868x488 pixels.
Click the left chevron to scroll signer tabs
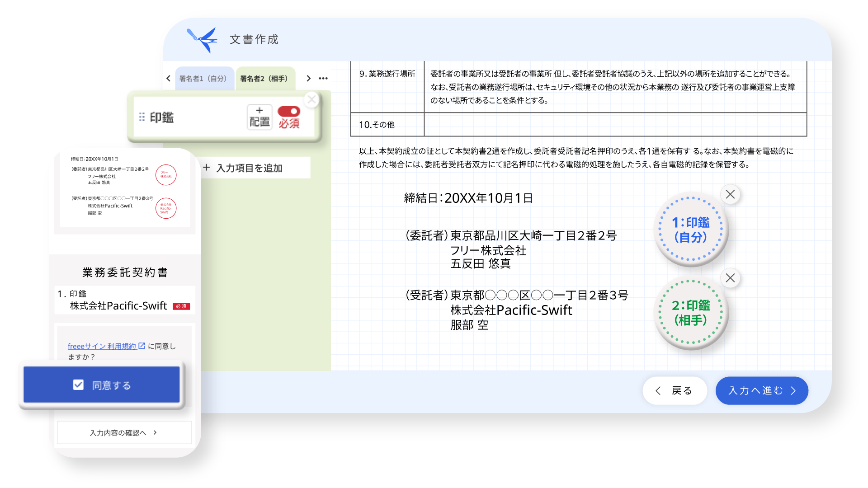click(x=169, y=78)
